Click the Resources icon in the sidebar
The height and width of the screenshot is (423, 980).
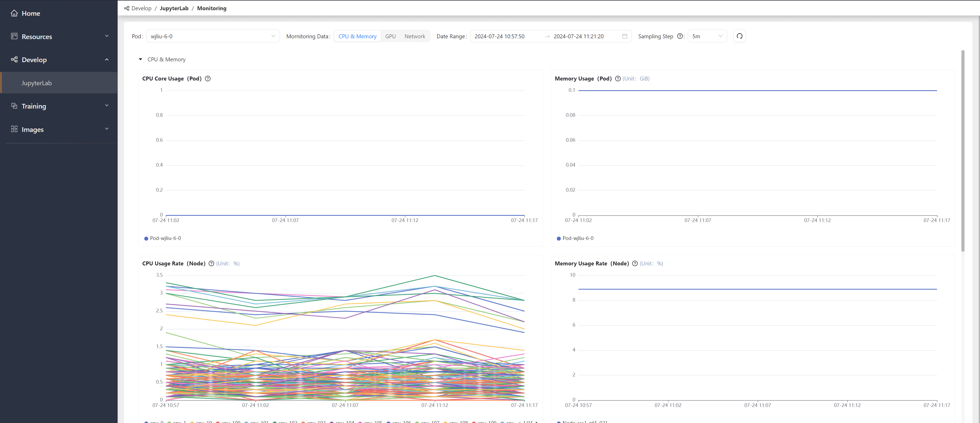[14, 36]
